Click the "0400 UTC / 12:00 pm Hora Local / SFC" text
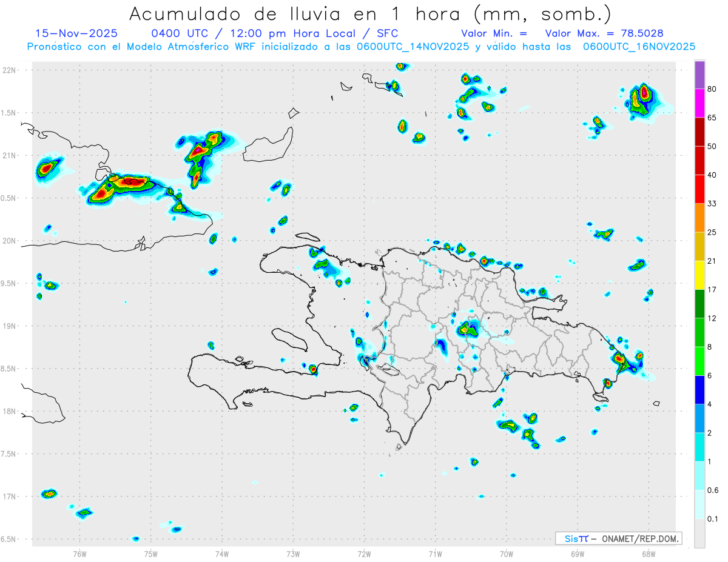The width and height of the screenshot is (728, 562). (274, 33)
